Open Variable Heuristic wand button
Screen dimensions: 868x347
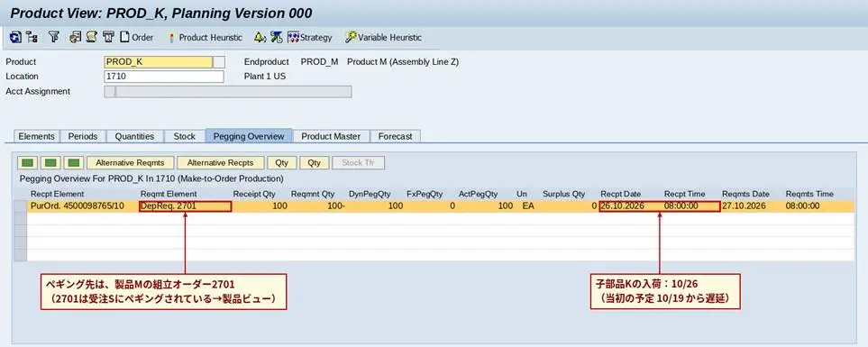pyautogui.click(x=383, y=37)
